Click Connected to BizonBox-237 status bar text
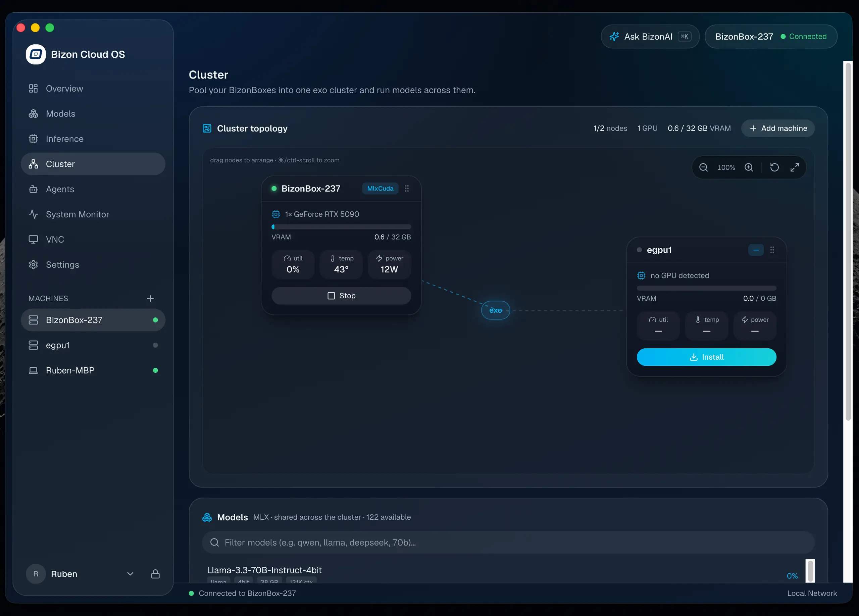Image resolution: width=859 pixels, height=616 pixels. [x=247, y=593]
